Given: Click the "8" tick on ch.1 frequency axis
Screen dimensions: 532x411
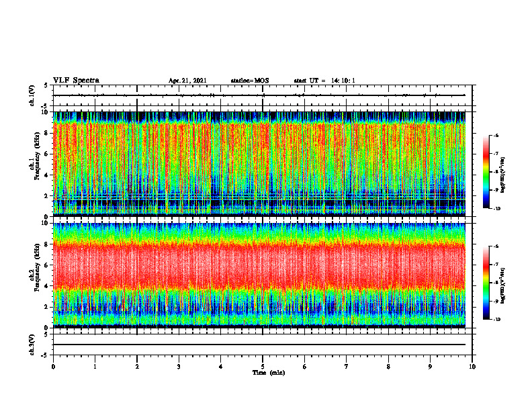Looking at the screenshot, I should 47,133.
